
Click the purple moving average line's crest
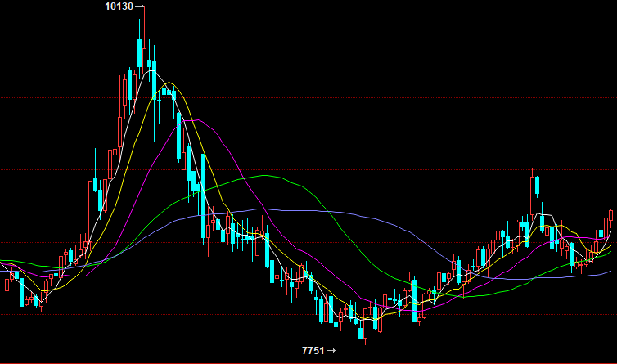click(262, 209)
